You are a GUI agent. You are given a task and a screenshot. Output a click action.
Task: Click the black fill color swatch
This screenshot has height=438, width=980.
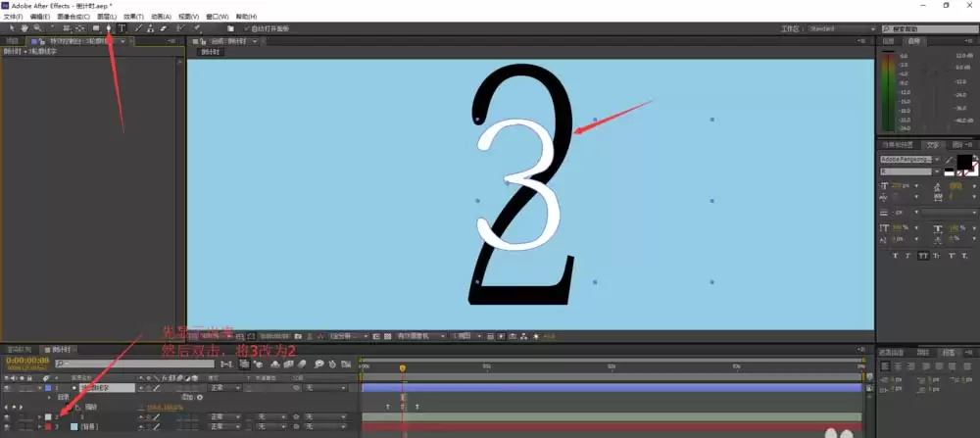tap(963, 162)
